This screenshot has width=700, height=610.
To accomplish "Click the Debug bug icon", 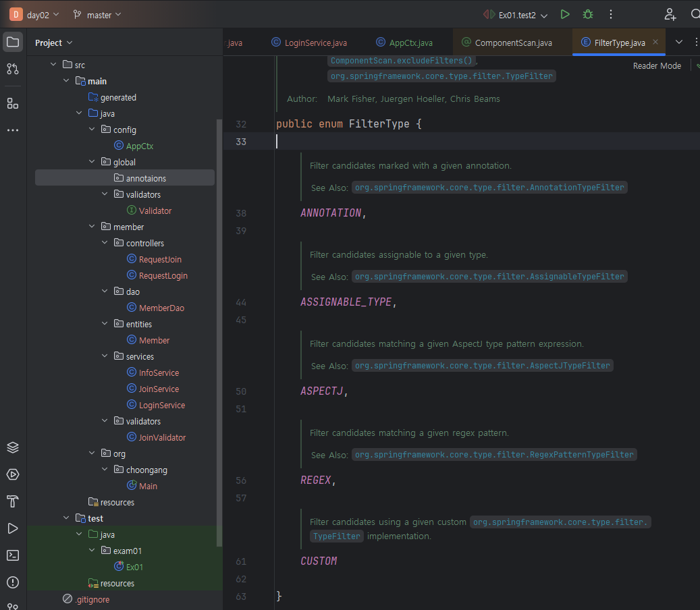I will pyautogui.click(x=588, y=14).
